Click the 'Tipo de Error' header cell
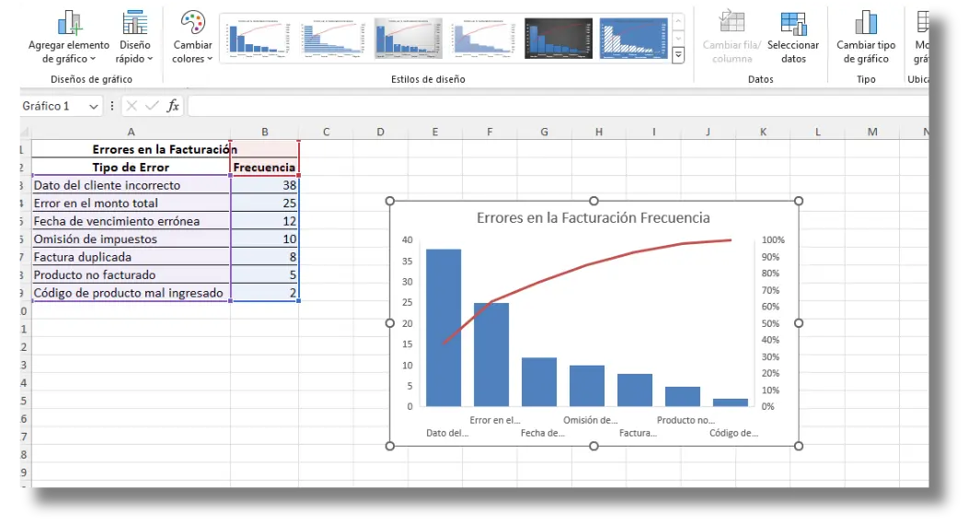The height and width of the screenshot is (523, 980). point(131,167)
